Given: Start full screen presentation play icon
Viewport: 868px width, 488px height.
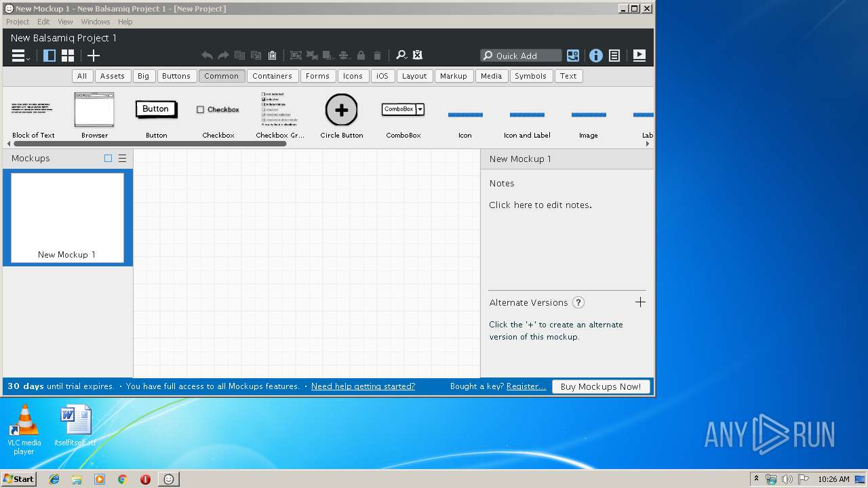Looking at the screenshot, I should tap(639, 56).
